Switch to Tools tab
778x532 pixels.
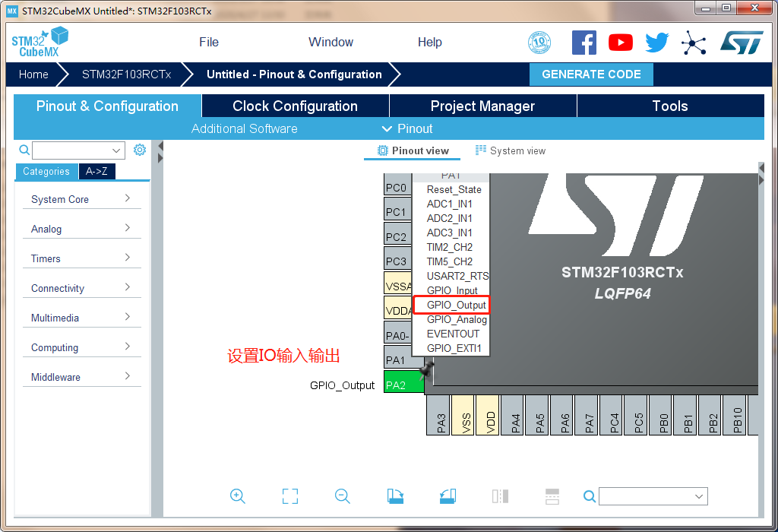pos(670,106)
